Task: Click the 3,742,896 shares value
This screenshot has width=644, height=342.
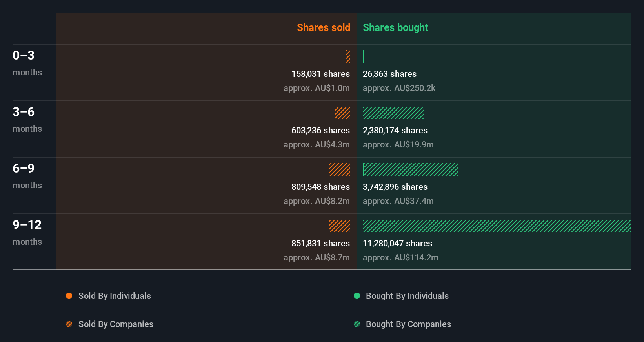Action: pyautogui.click(x=395, y=187)
